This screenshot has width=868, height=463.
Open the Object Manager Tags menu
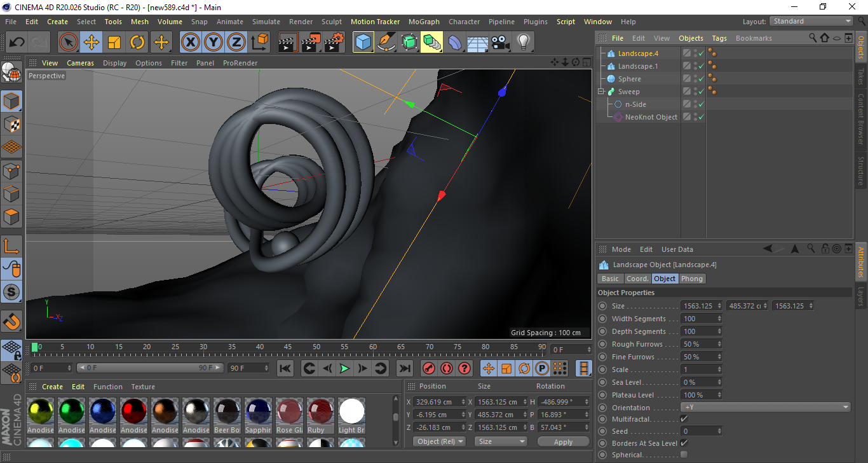(719, 38)
